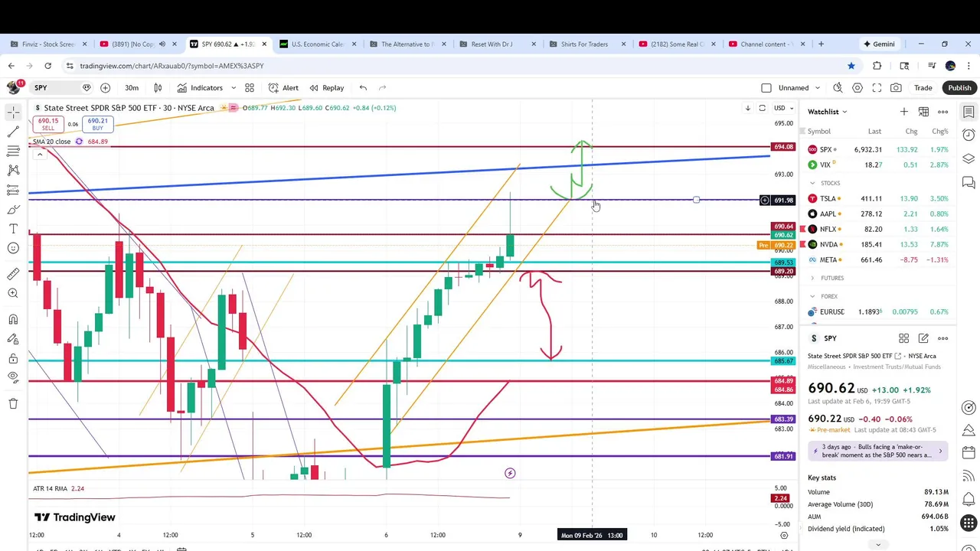Collapse the indicator legend arrow

tap(40, 155)
